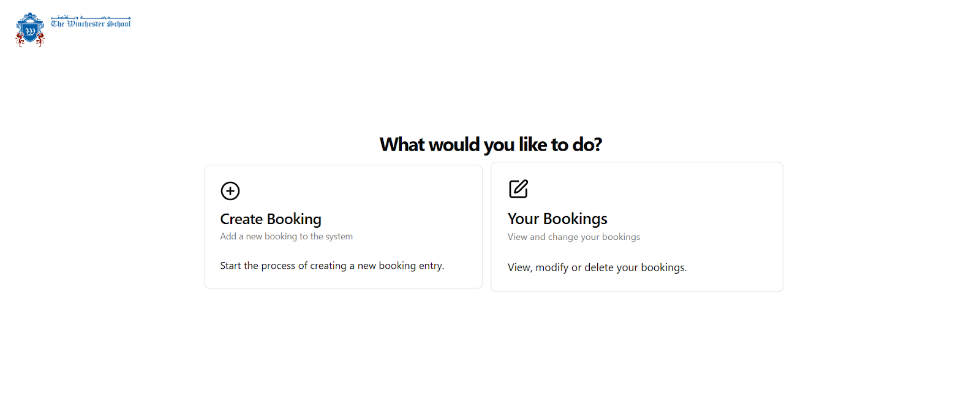This screenshot has height=412, width=980.
Task: Click 'Start the process of creating a new booking entry.'
Action: 331,266
